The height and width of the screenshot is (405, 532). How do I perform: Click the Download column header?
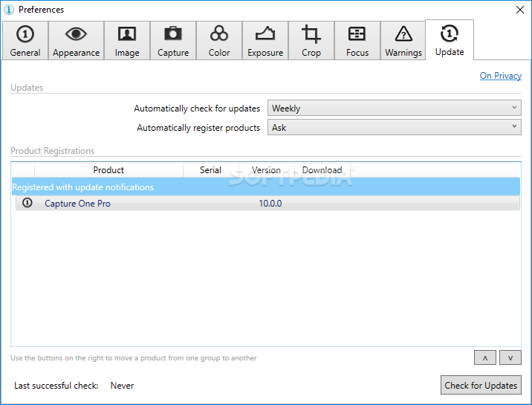(322, 170)
